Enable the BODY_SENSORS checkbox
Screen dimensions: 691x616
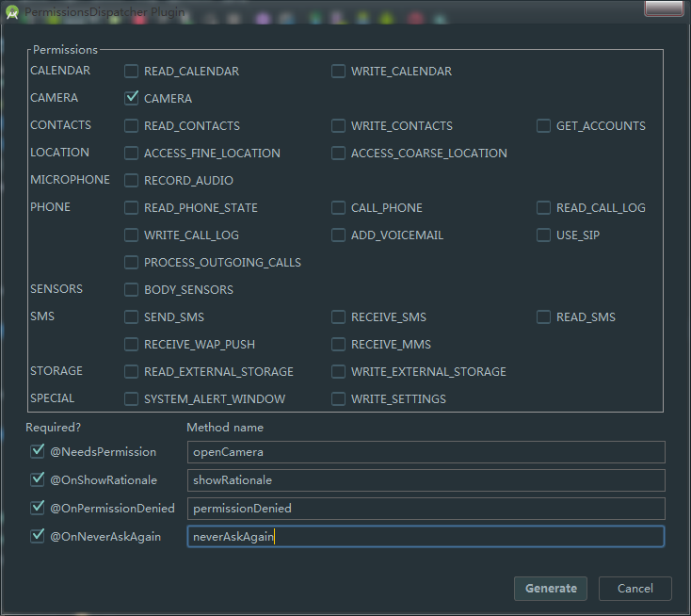click(132, 289)
